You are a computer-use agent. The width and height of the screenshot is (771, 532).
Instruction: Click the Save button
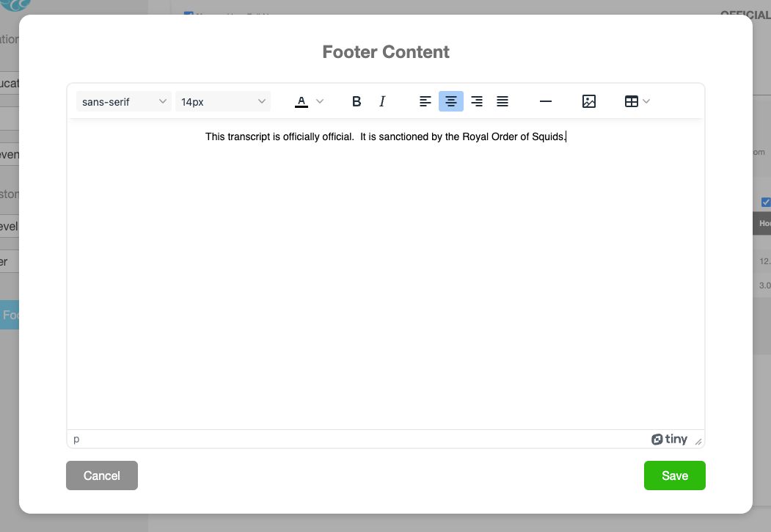point(675,475)
